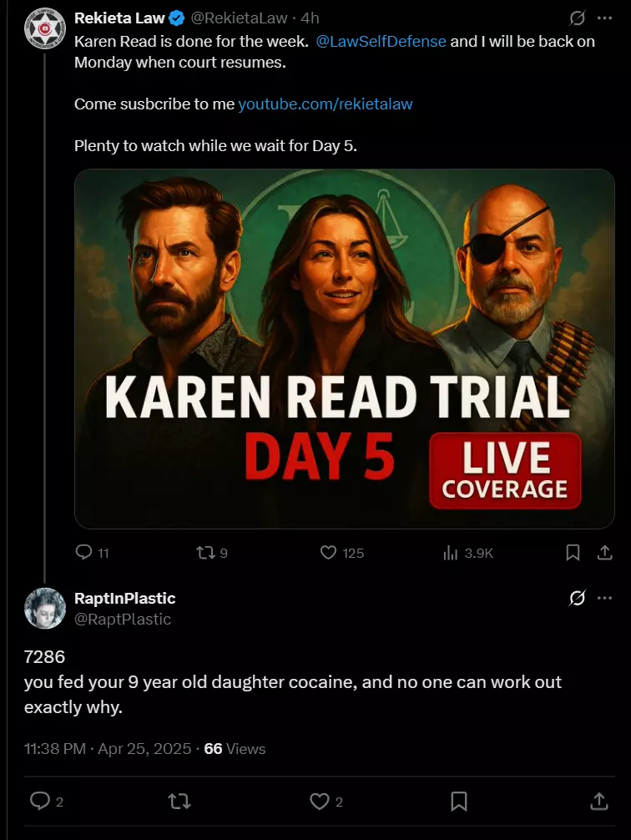Share the Rekieta Law post
Screen dimensions: 631x840
pos(605,552)
